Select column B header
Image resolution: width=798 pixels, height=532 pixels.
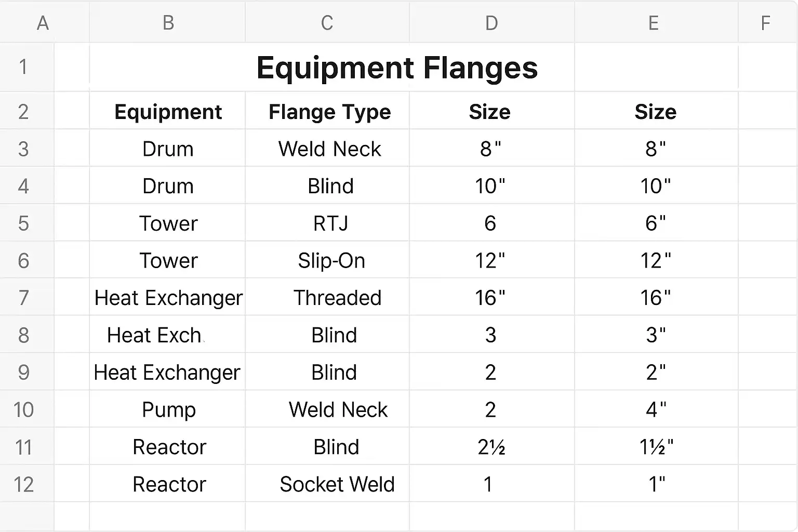point(167,22)
